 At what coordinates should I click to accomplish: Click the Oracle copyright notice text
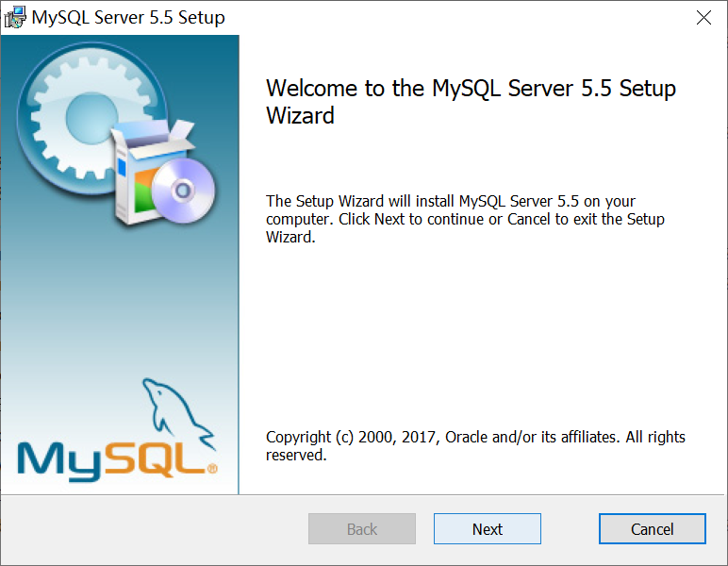click(x=475, y=446)
